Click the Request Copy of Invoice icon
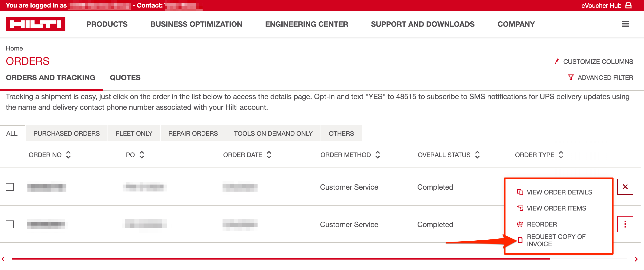This screenshot has height=270, width=644. pyautogui.click(x=520, y=240)
